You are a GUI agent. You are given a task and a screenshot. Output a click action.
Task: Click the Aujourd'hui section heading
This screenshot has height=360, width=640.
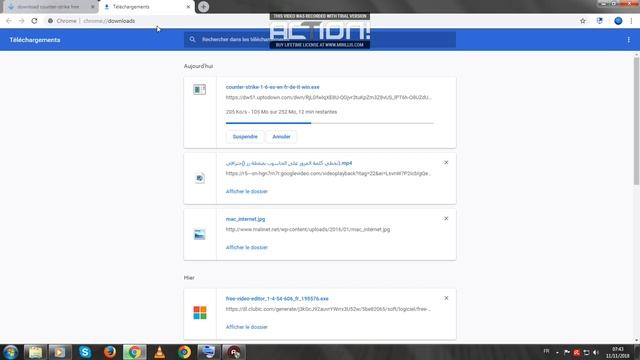click(198, 66)
